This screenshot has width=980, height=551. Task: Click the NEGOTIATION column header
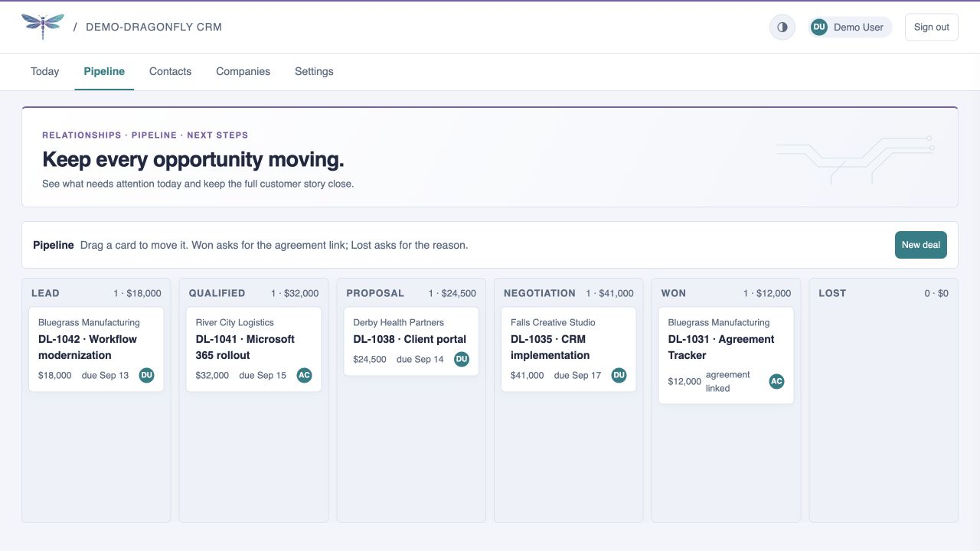(540, 293)
